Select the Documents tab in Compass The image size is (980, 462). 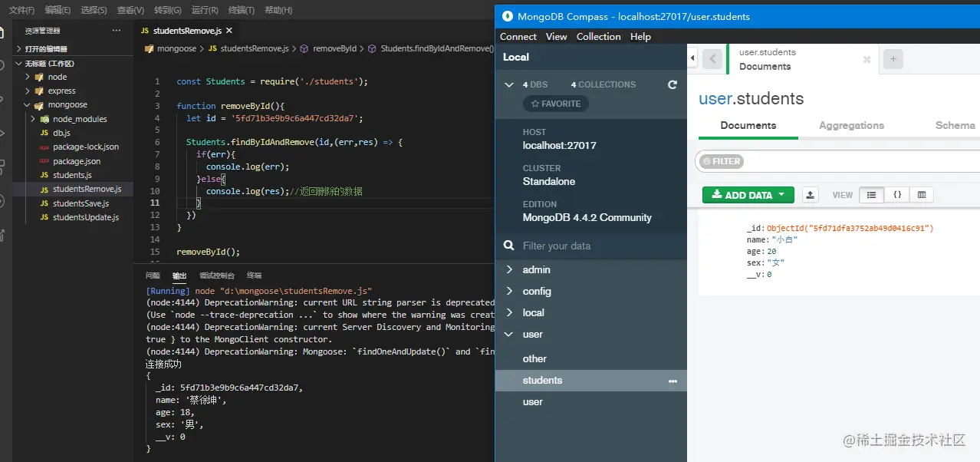[748, 125]
